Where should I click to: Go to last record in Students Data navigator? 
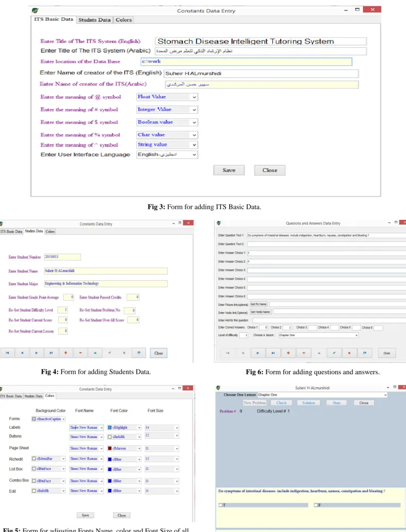[x=51, y=353]
